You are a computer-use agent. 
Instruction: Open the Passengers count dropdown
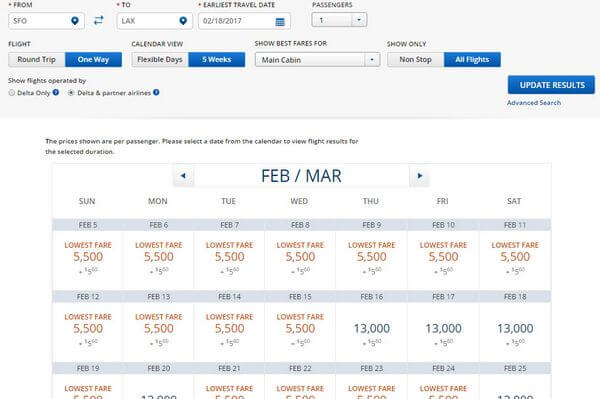click(x=339, y=20)
